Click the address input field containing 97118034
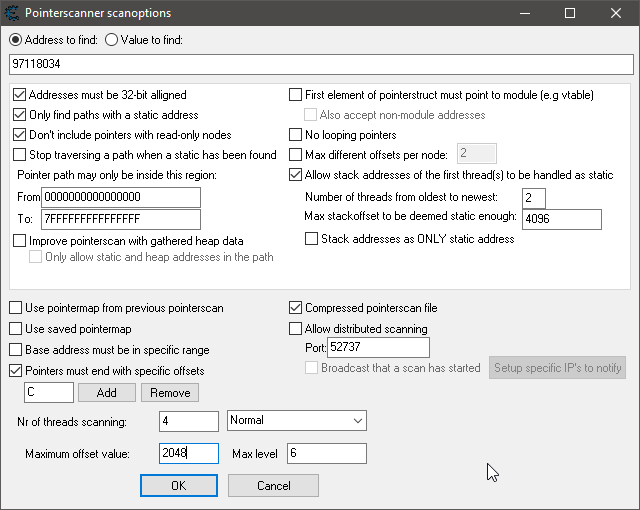Screen dimensions: 640x510 point(320,64)
